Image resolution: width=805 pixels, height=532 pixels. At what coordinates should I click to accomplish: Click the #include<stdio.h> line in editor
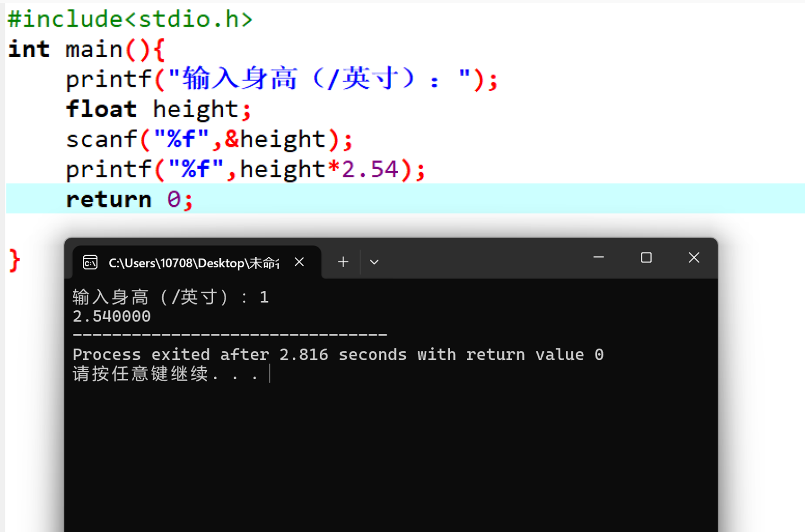pos(130,19)
